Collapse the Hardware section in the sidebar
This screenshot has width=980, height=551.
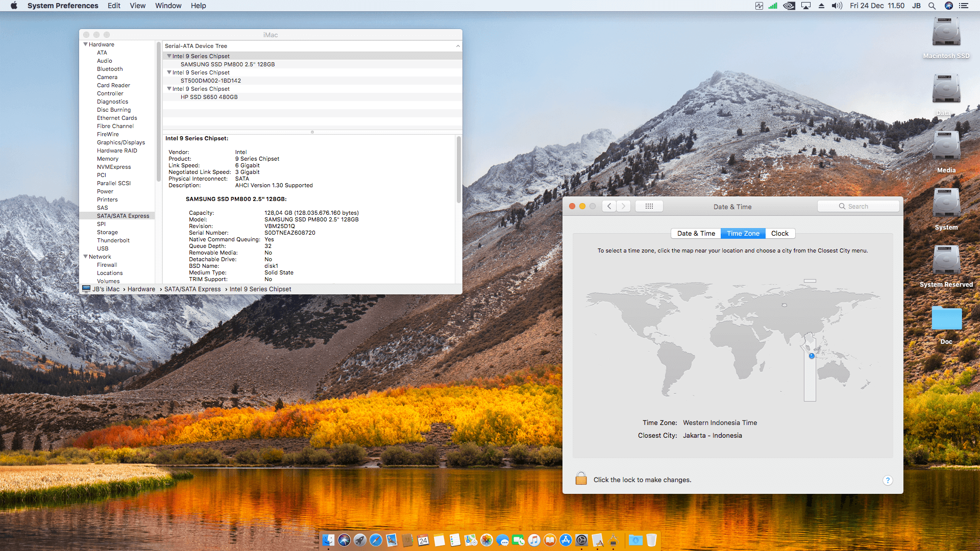(x=85, y=44)
